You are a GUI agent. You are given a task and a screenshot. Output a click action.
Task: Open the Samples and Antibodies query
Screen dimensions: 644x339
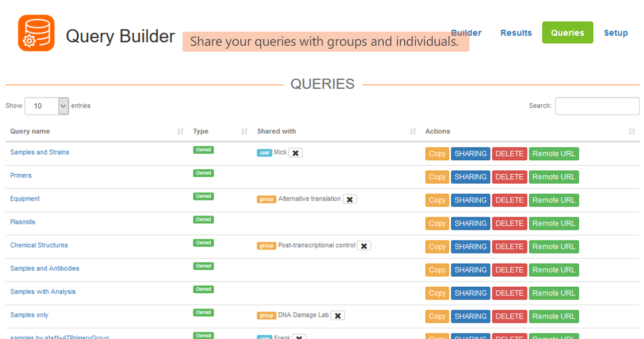(x=45, y=268)
